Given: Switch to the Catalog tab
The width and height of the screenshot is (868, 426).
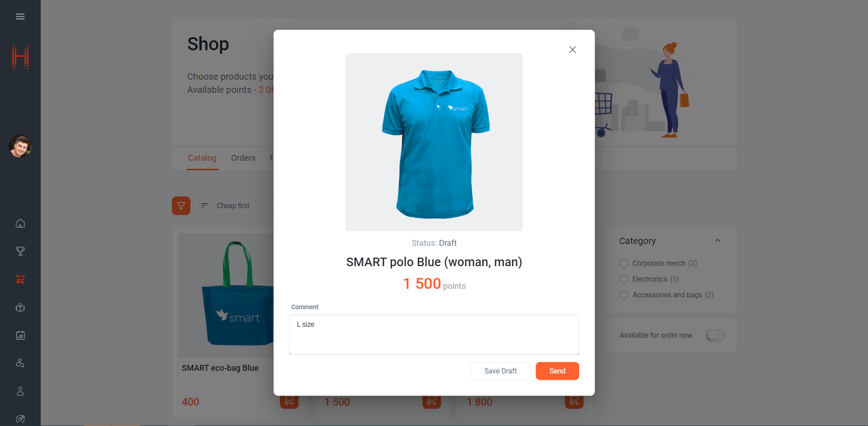Looking at the screenshot, I should 202,158.
